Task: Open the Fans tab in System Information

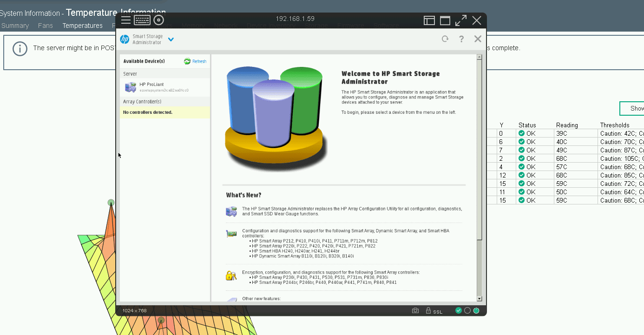Action: [46, 26]
